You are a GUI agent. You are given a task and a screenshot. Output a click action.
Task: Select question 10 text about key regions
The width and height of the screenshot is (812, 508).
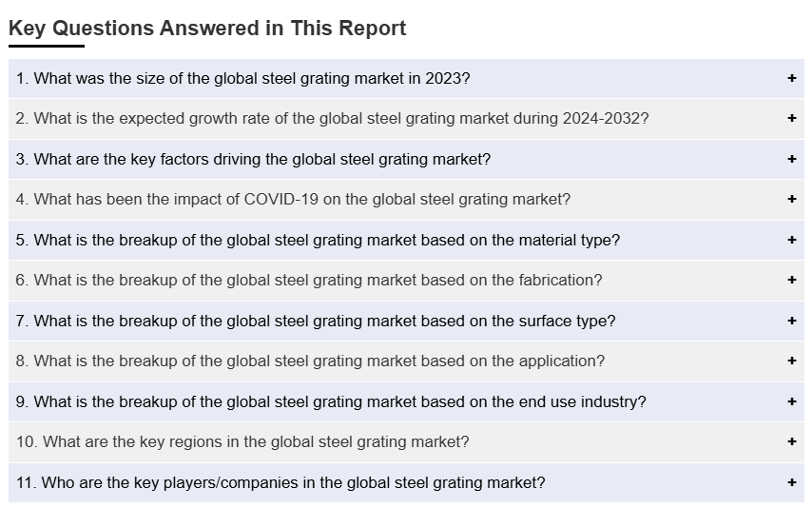click(242, 442)
